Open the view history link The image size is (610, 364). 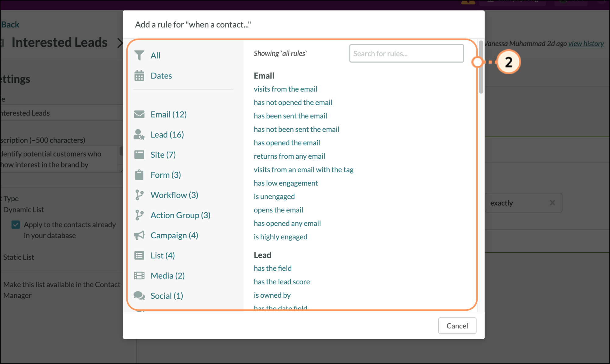coord(586,44)
